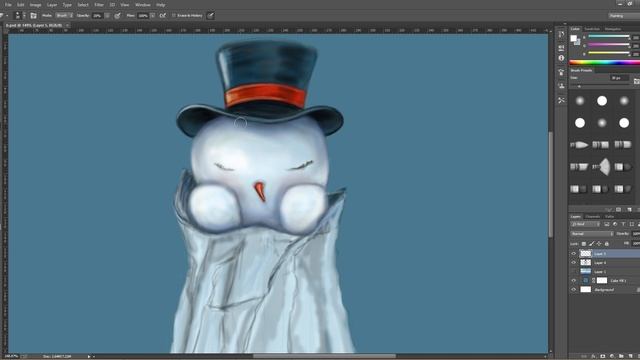Pick a color from spectrum ramp
The image size is (640, 360).
604,62
